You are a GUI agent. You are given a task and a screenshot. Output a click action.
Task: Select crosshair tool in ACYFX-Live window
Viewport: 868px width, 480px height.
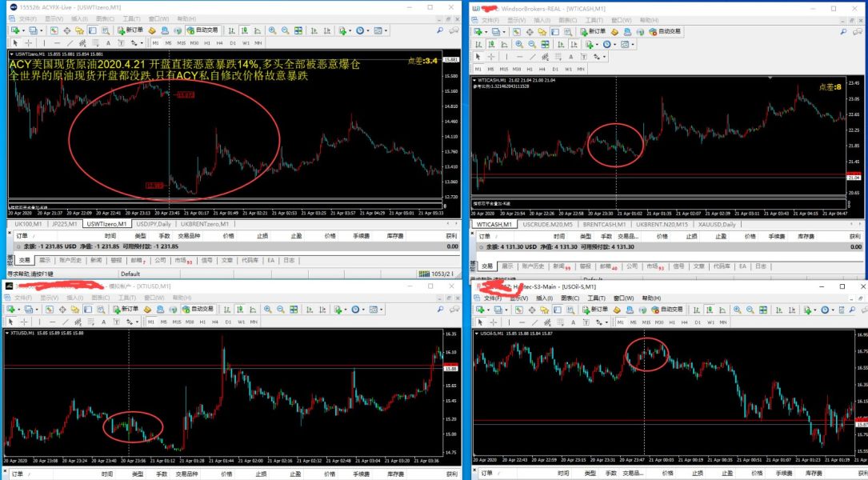[28, 42]
